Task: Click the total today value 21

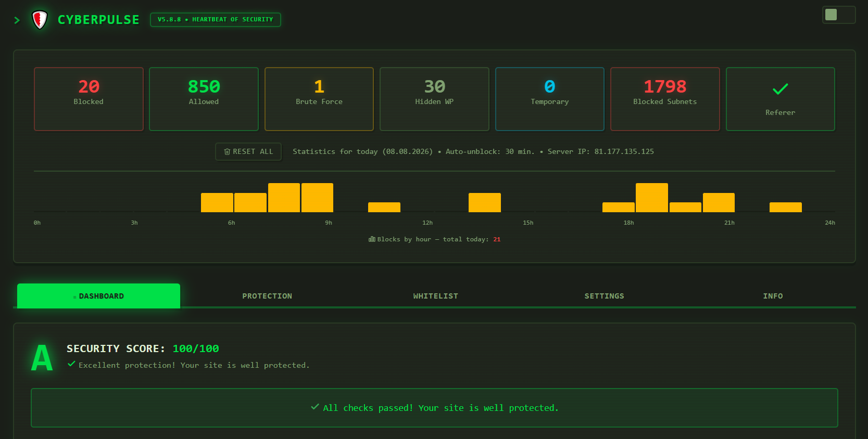Action: (x=497, y=239)
